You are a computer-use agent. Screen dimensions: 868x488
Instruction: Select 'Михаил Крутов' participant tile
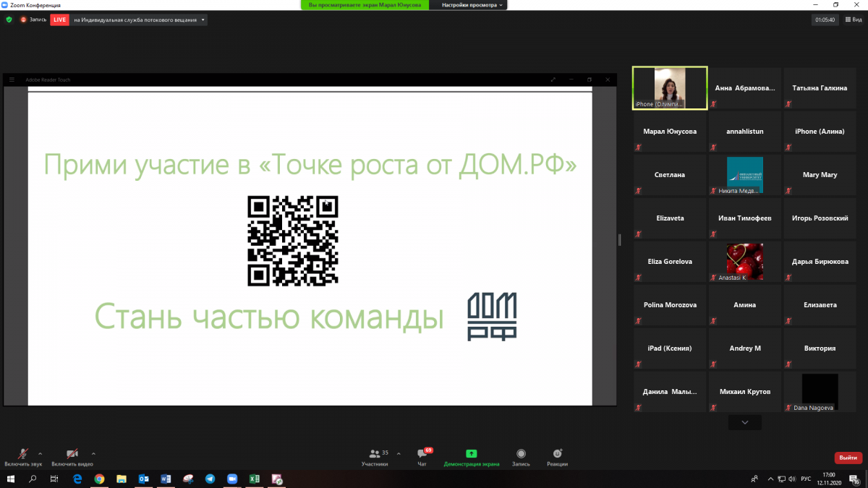745,392
